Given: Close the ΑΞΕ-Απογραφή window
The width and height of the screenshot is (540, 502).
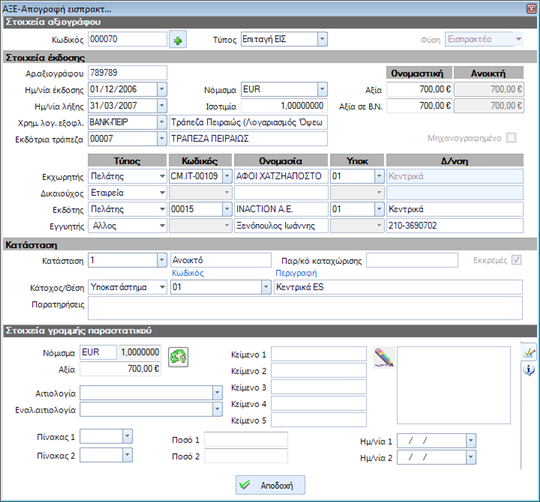Looking at the screenshot, I should click(531, 9).
